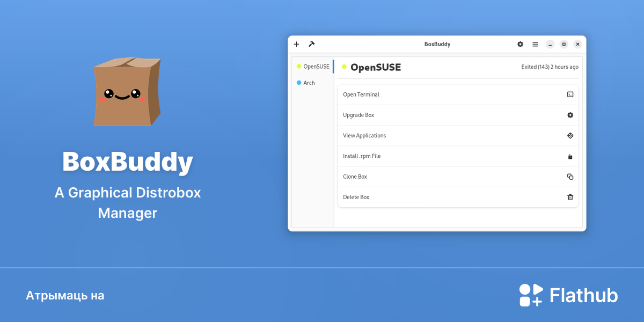Select the OpenSUSE box in sidebar
This screenshot has width=644, height=322.
[313, 67]
